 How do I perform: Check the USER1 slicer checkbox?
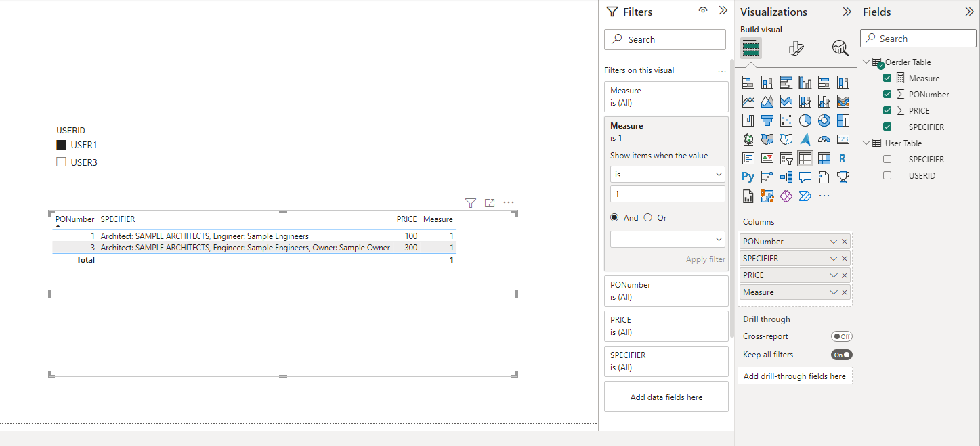pos(61,145)
